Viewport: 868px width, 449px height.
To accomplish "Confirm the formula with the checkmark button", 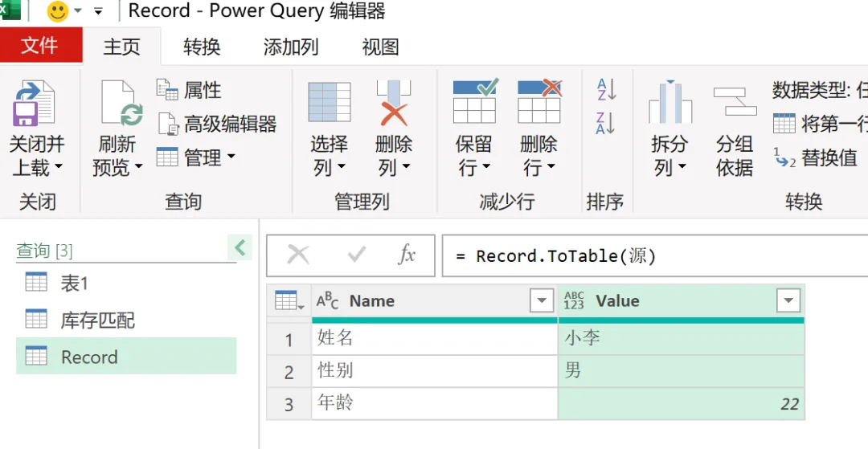I will (x=357, y=255).
